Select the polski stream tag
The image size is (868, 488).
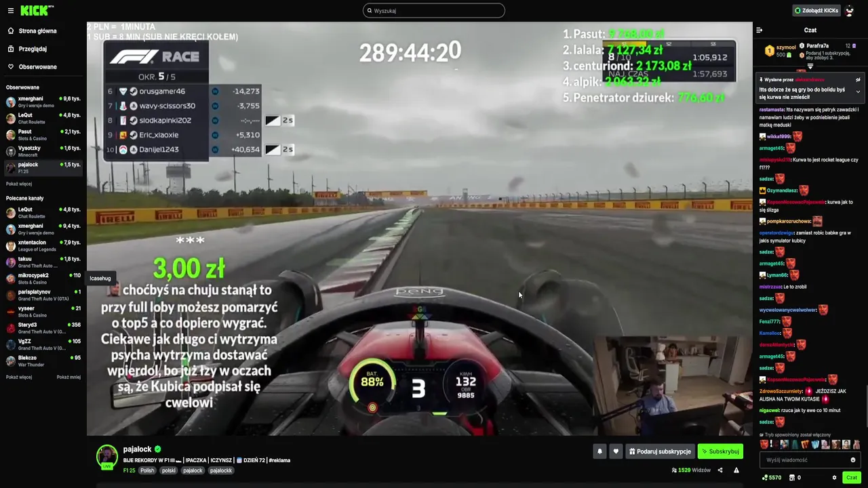169,470
